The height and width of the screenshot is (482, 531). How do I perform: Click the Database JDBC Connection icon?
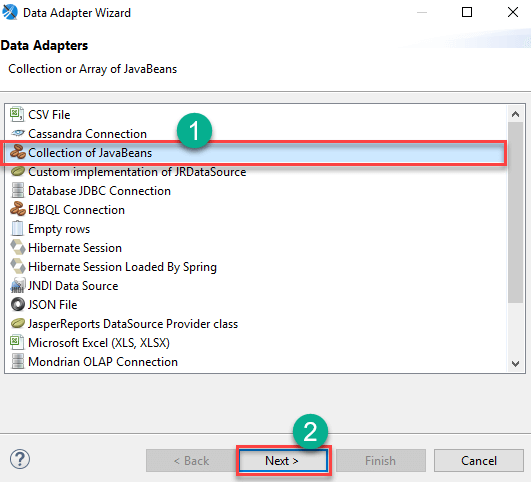click(x=18, y=190)
